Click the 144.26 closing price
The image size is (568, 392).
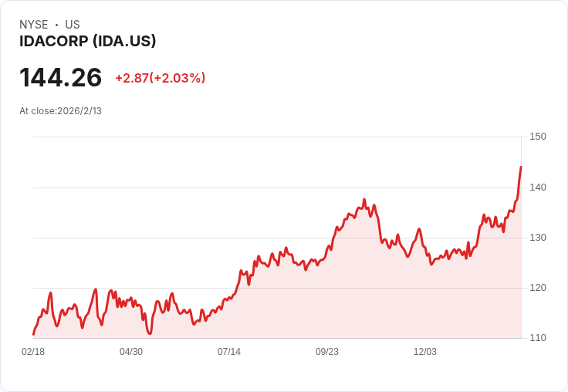point(61,78)
